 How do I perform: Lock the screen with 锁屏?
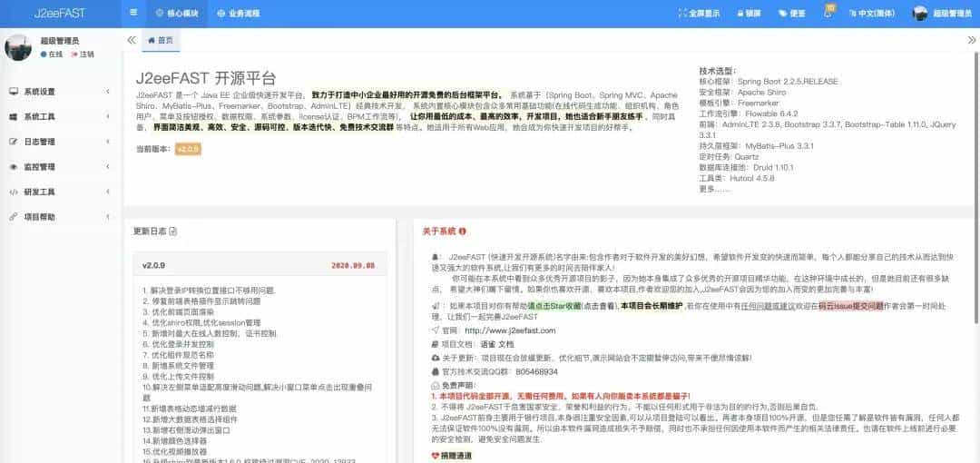pos(749,13)
